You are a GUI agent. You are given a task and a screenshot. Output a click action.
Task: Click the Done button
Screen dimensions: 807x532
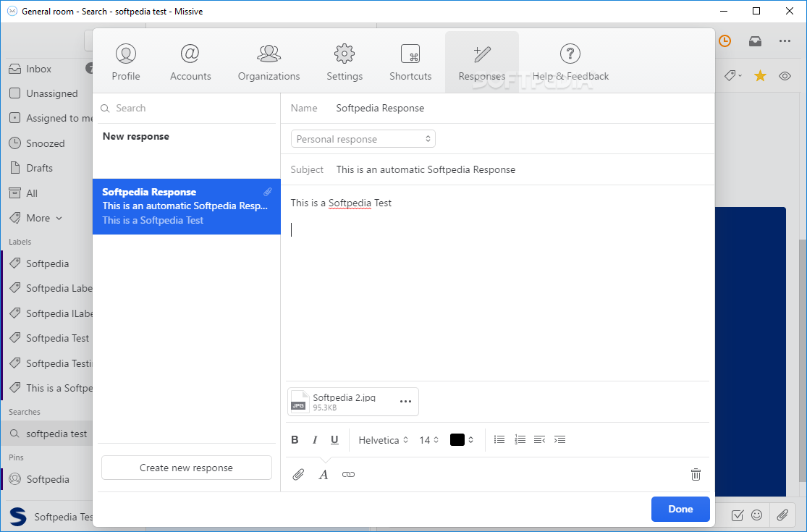click(680, 509)
